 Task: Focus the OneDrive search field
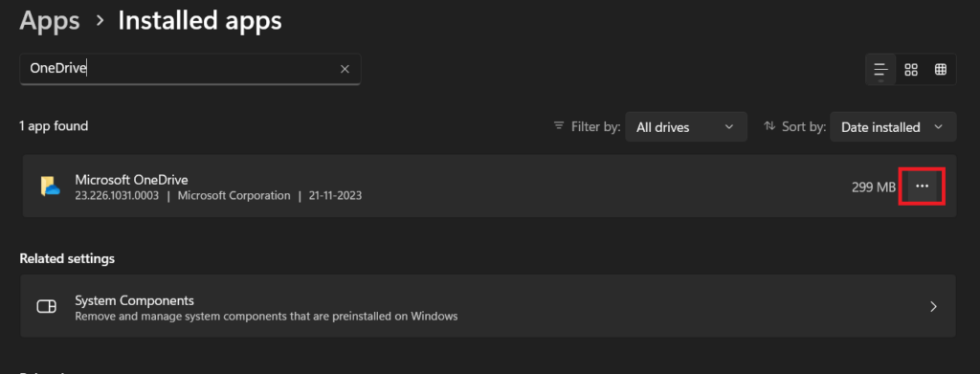pos(190,69)
